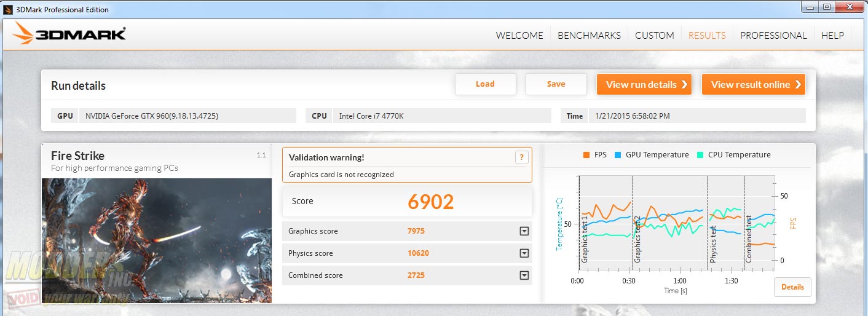Click the 'Graphics test 1' chart marker label
The width and height of the screenshot is (868, 316).
585,239
